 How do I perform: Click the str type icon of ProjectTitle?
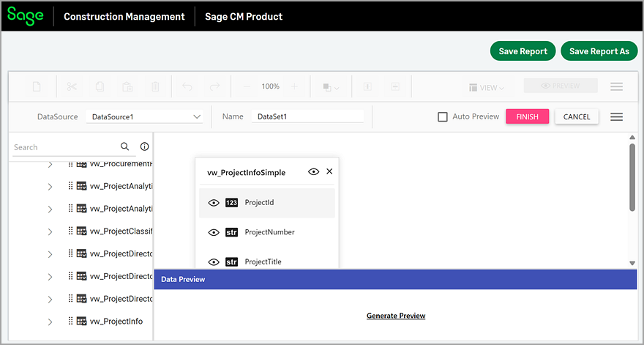(x=232, y=262)
